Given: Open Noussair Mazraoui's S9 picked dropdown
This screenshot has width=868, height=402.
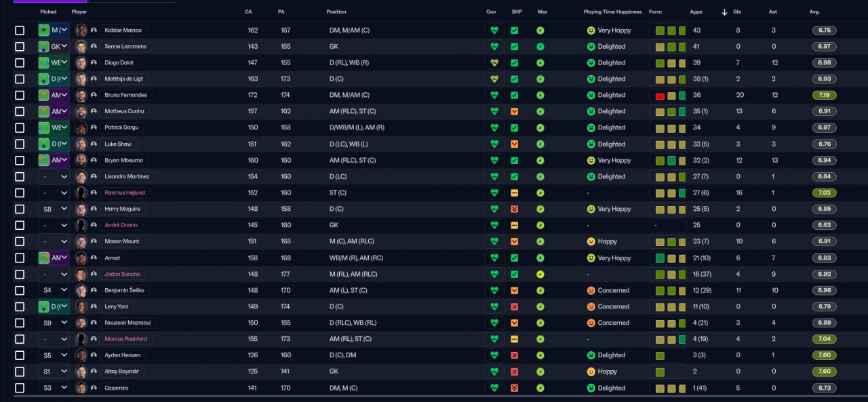Looking at the screenshot, I should point(54,323).
